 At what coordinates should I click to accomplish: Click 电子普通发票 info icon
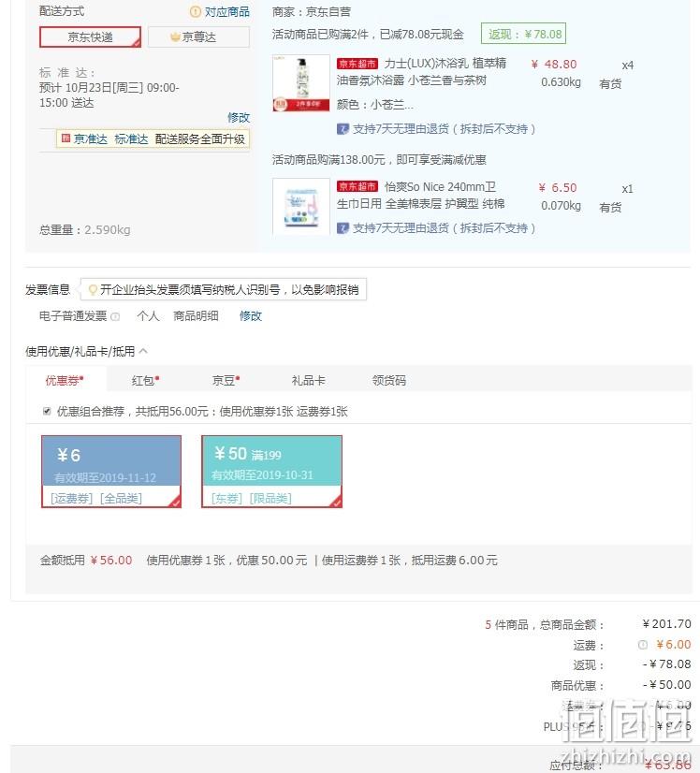(x=115, y=316)
